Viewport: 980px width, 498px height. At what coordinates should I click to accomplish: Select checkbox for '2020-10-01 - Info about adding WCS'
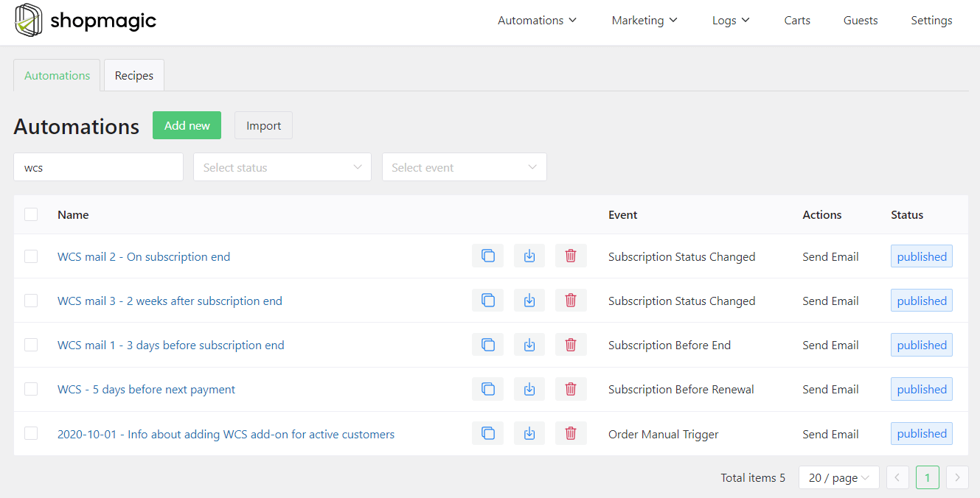pos(31,434)
